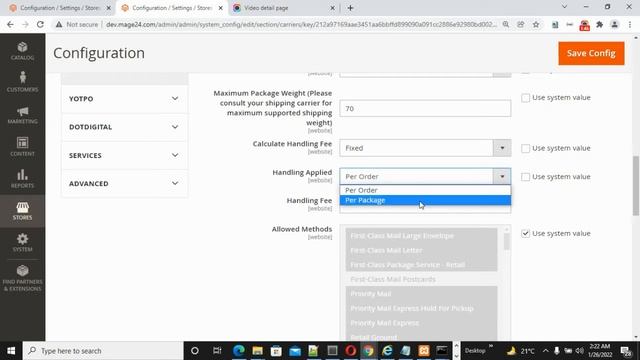Uncheck Use system value for Allowed Methods
Viewport: 640px width, 360px height.
click(525, 233)
